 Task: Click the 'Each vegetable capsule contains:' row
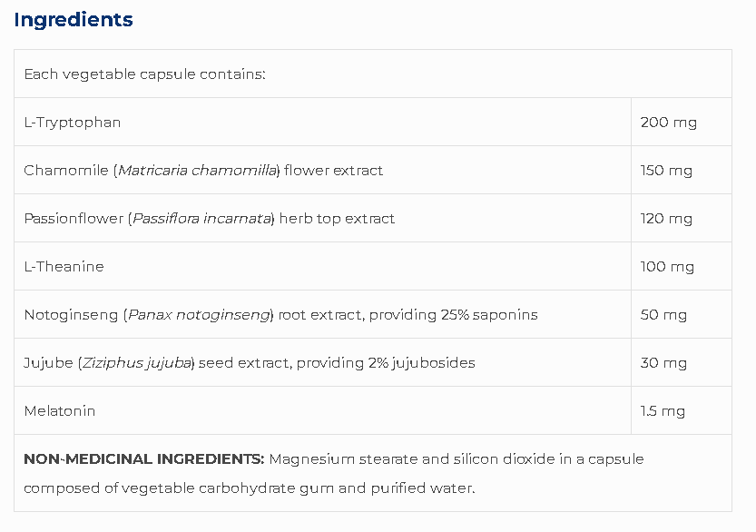144,74
